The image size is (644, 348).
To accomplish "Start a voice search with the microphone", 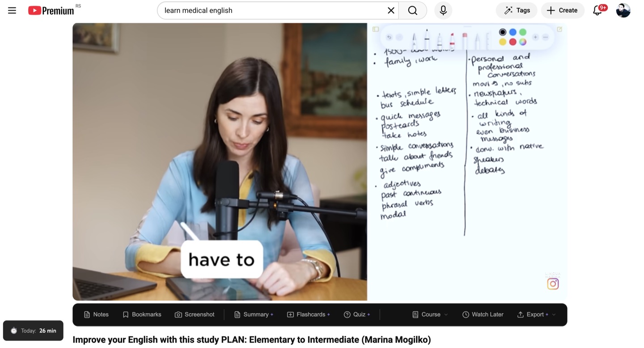I will [x=443, y=10].
